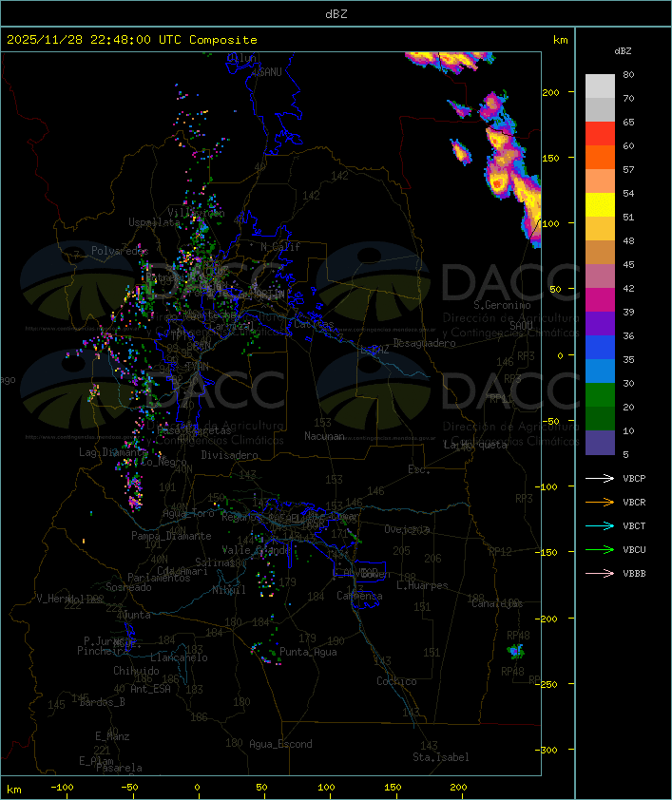Click the VBCT legend label

[634, 526]
